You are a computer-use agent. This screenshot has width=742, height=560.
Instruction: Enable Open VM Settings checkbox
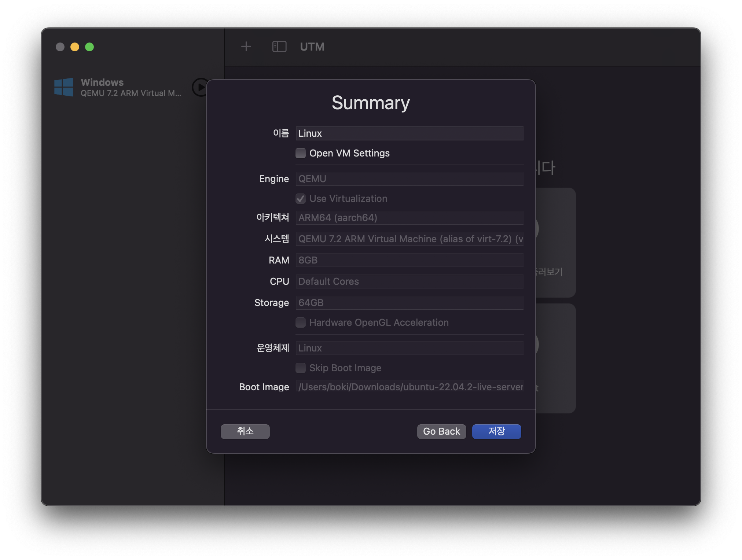click(301, 153)
